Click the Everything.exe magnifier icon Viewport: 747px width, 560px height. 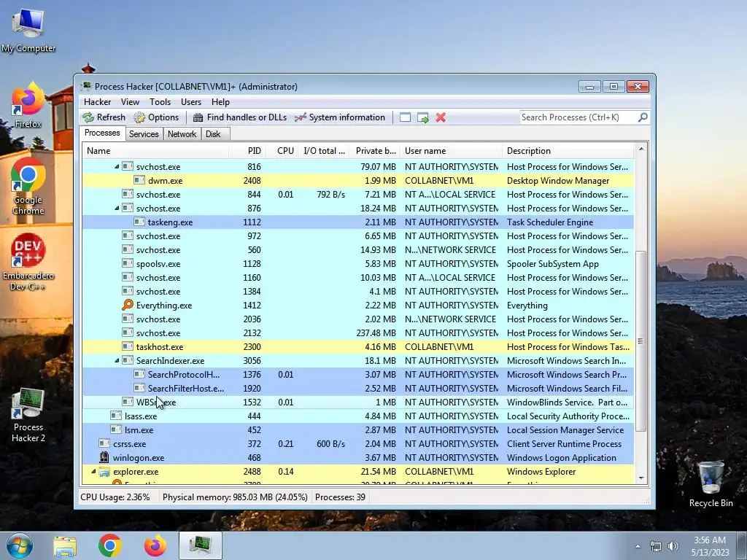click(128, 305)
